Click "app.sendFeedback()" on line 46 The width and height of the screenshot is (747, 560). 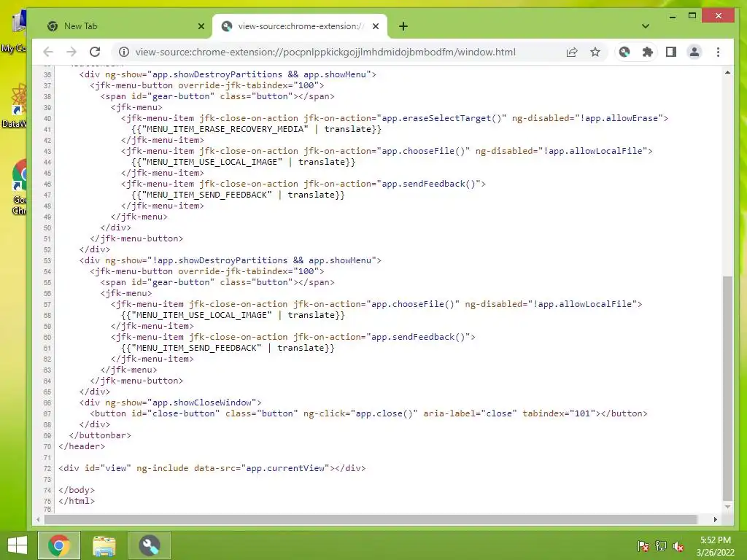(x=430, y=184)
